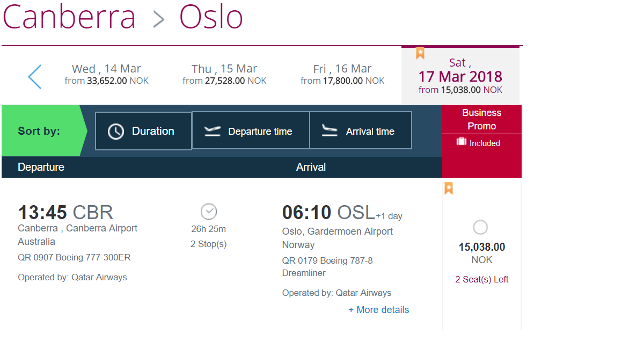Select the 15,038.00 NOK fare radio button
The height and width of the screenshot is (363, 644).
[481, 228]
